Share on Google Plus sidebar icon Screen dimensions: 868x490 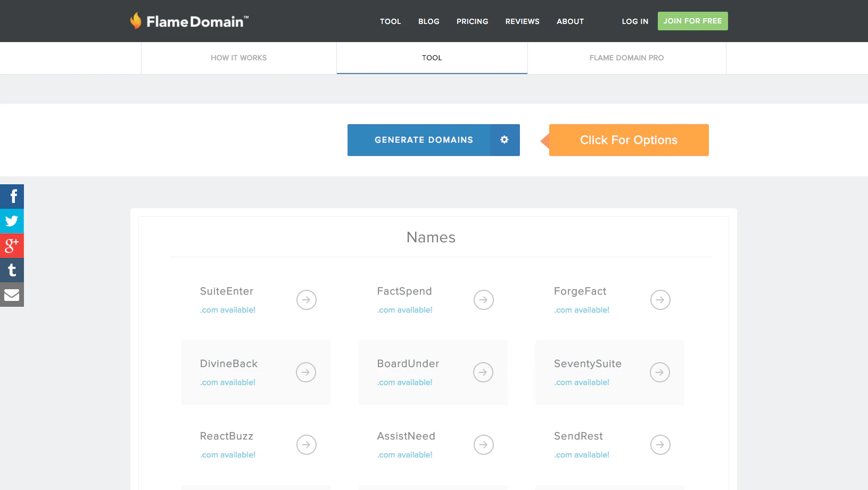(12, 246)
